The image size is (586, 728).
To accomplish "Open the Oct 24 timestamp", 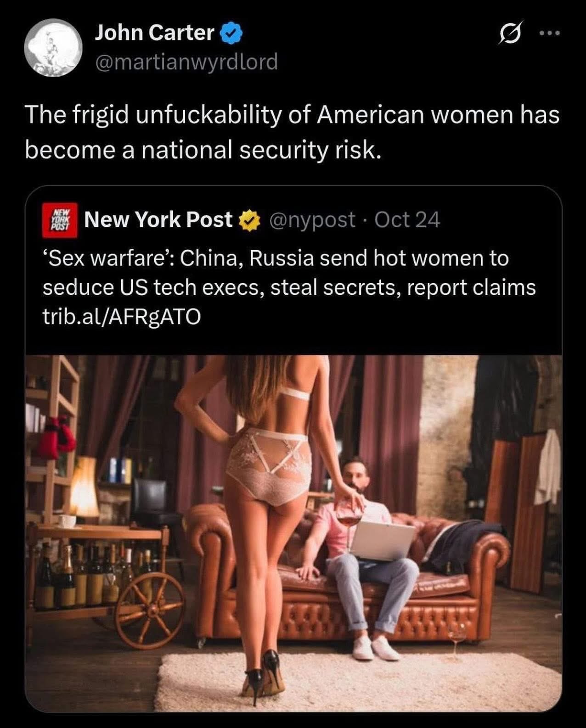I will pyautogui.click(x=407, y=219).
